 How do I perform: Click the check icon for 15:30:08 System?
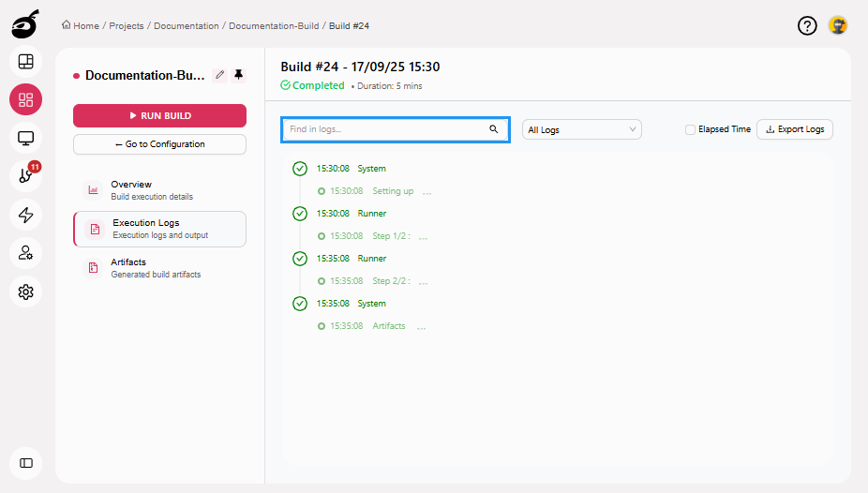point(300,168)
